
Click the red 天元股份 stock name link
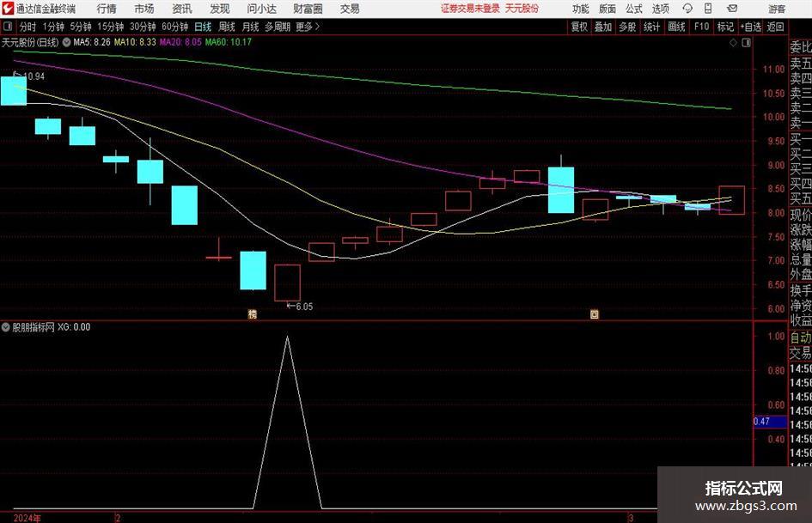522,9
